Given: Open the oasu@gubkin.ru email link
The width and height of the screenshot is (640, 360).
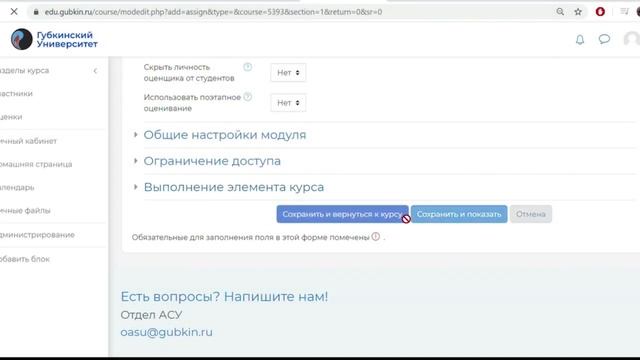Looking at the screenshot, I should tap(167, 332).
